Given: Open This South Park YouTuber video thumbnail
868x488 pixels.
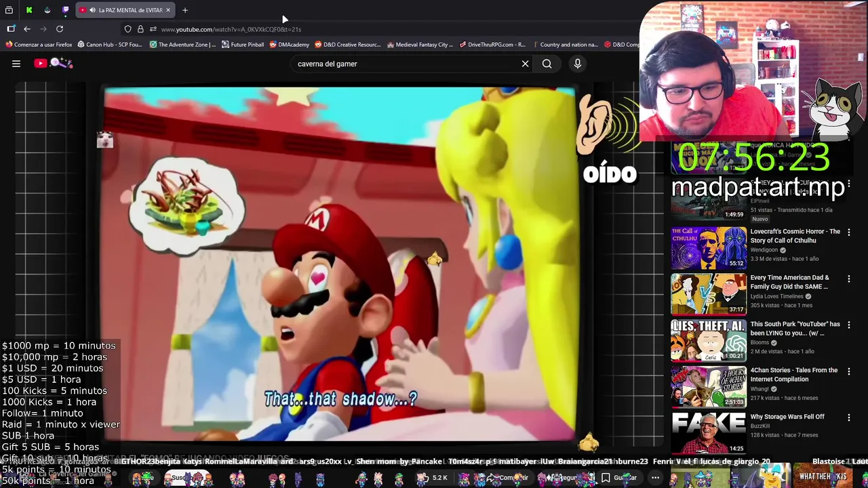Looking at the screenshot, I should click(709, 340).
